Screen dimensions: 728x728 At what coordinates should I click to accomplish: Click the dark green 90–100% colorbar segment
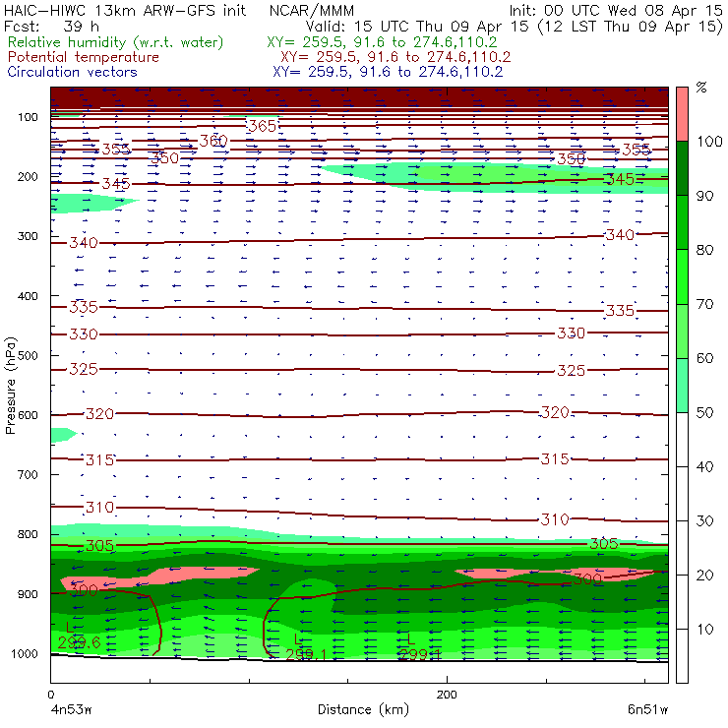pyautogui.click(x=682, y=168)
